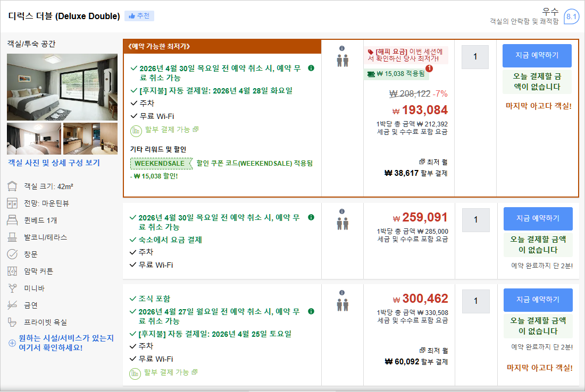Image resolution: width=585 pixels, height=392 pixels.
Task: Click 지금 예약하기 for ₩300,462 breakfast offer
Action: point(538,300)
